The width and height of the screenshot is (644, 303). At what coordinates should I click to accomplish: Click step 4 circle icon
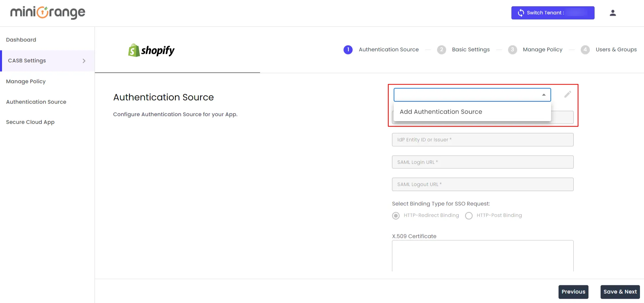coord(585,50)
